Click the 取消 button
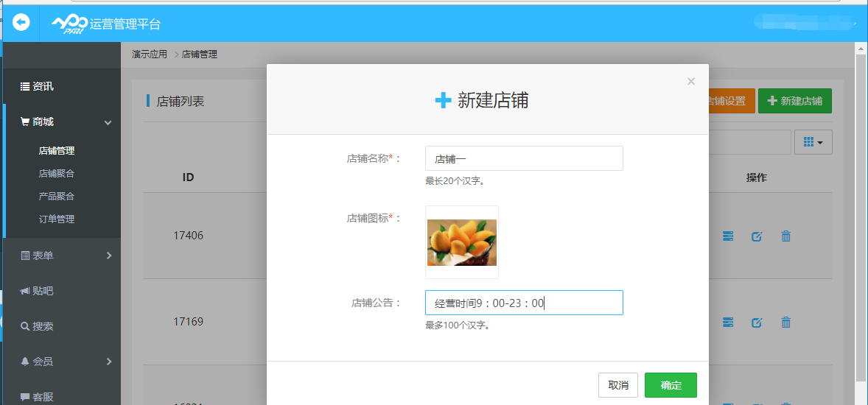 pos(617,385)
